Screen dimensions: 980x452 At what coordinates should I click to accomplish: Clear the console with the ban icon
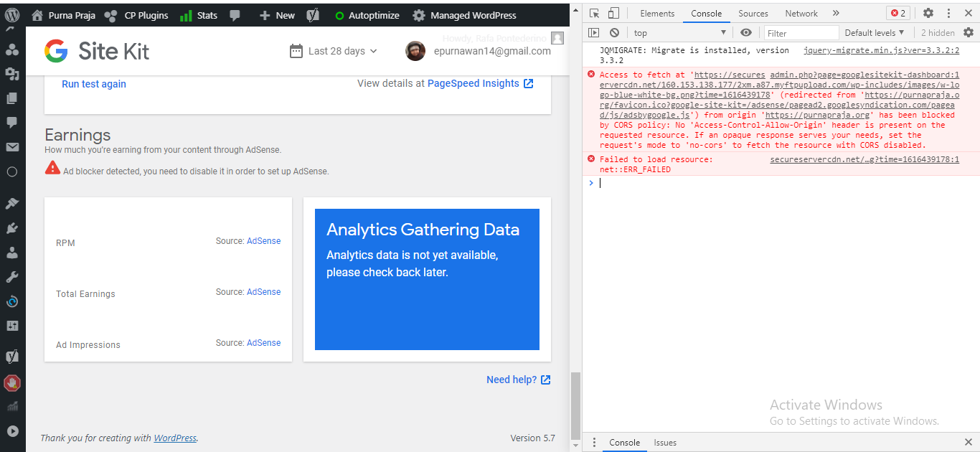point(614,32)
